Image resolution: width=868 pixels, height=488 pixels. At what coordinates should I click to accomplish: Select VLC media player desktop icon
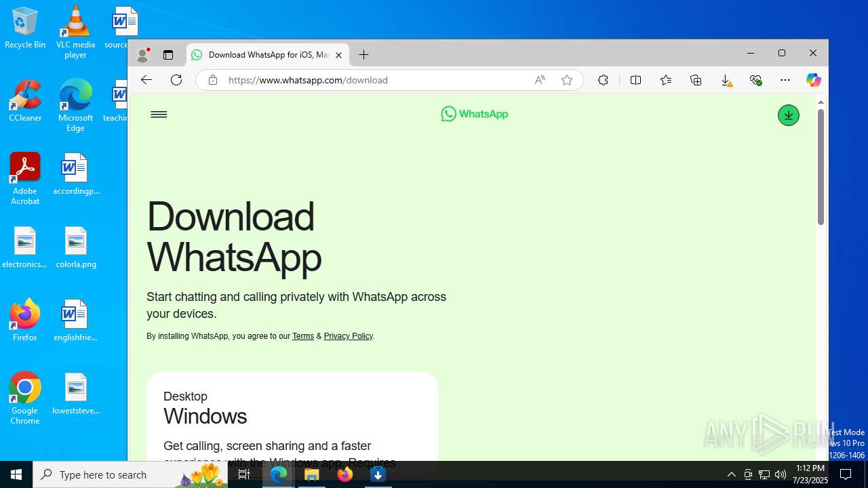coord(75,33)
